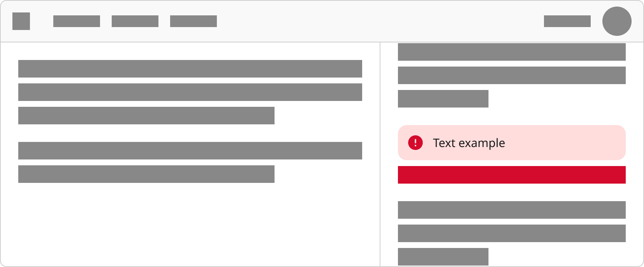Click second full-width bar below red bar
Screen dimensions: 644x267
coord(512,233)
